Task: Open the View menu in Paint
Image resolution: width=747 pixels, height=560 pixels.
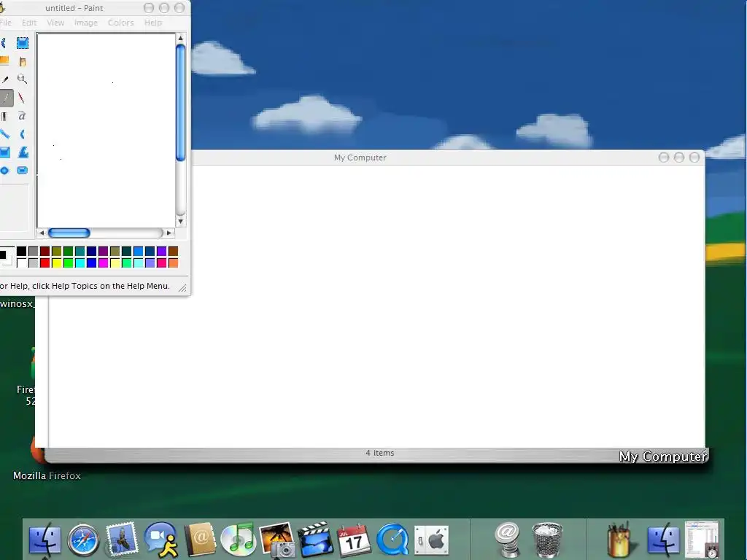Action: point(55,23)
